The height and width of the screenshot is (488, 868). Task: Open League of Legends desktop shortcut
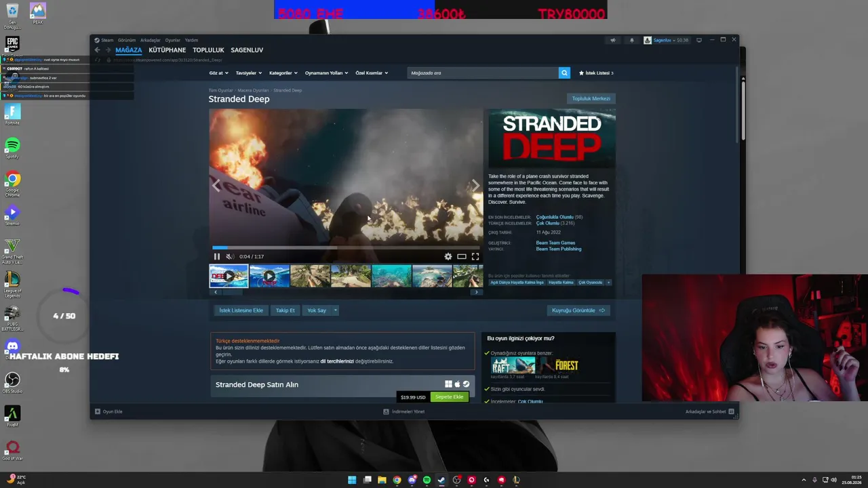click(12, 284)
